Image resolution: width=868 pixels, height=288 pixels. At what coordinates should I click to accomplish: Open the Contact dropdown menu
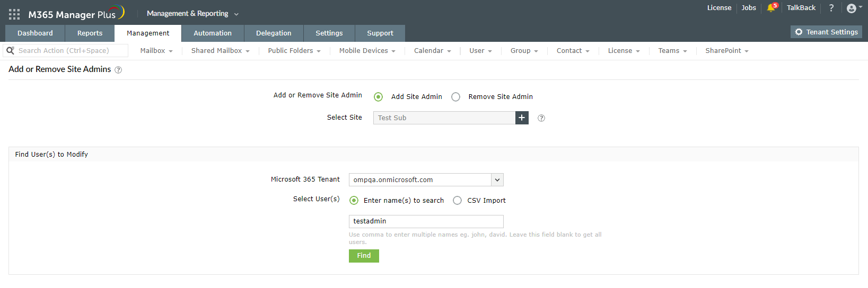573,51
